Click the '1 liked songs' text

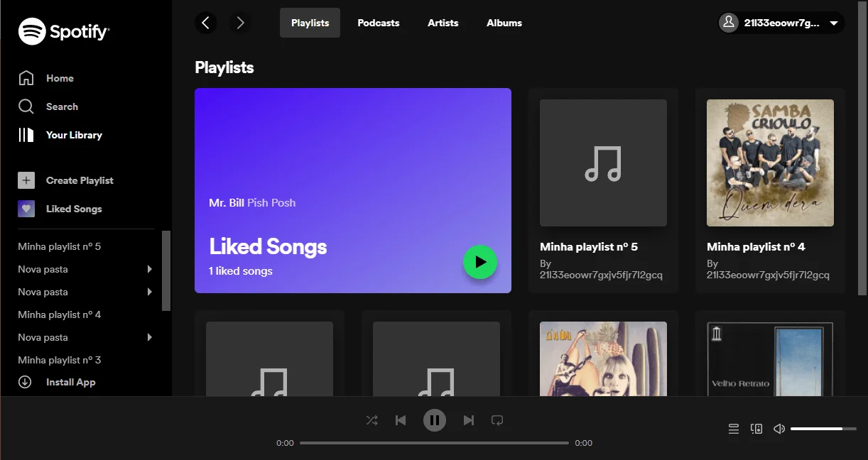click(x=241, y=271)
